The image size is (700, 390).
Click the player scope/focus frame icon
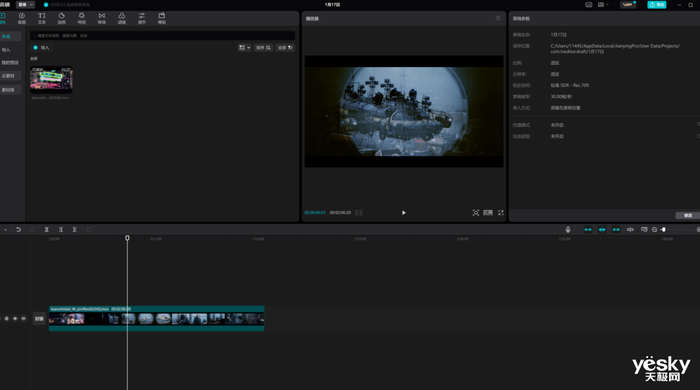tap(476, 213)
